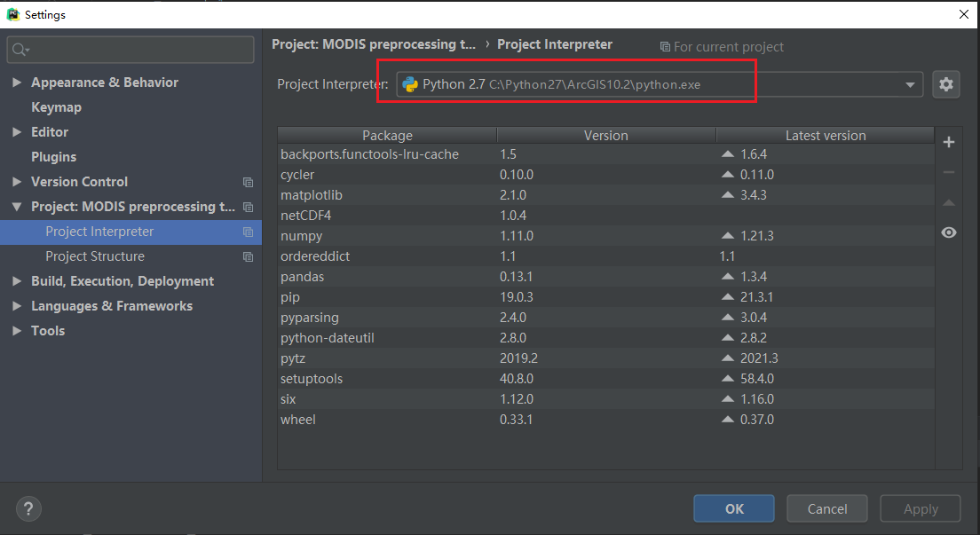980x535 pixels.
Task: Click the plus icon to install package
Action: point(949,142)
